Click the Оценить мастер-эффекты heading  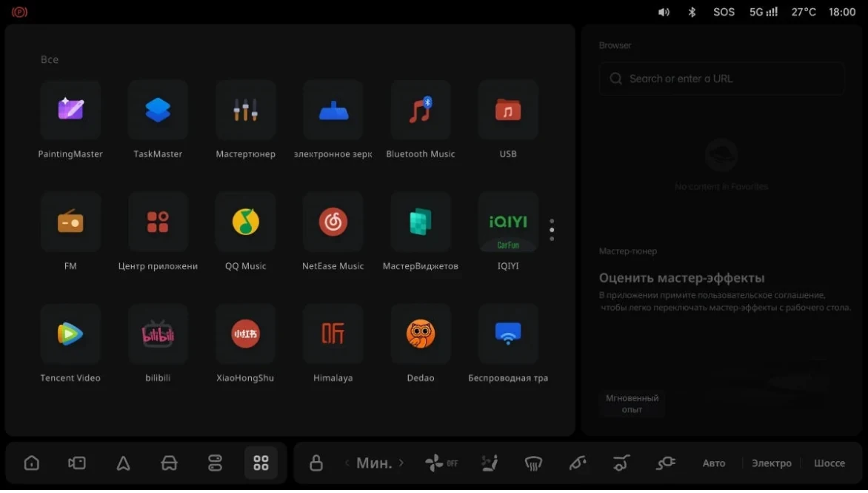coord(681,278)
